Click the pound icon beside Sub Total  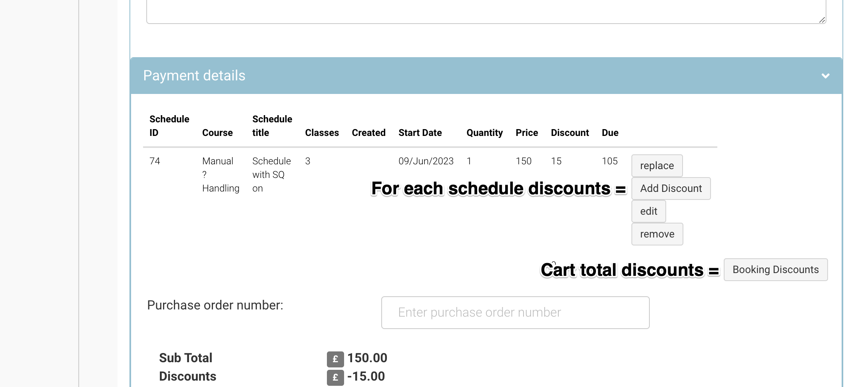(x=335, y=359)
